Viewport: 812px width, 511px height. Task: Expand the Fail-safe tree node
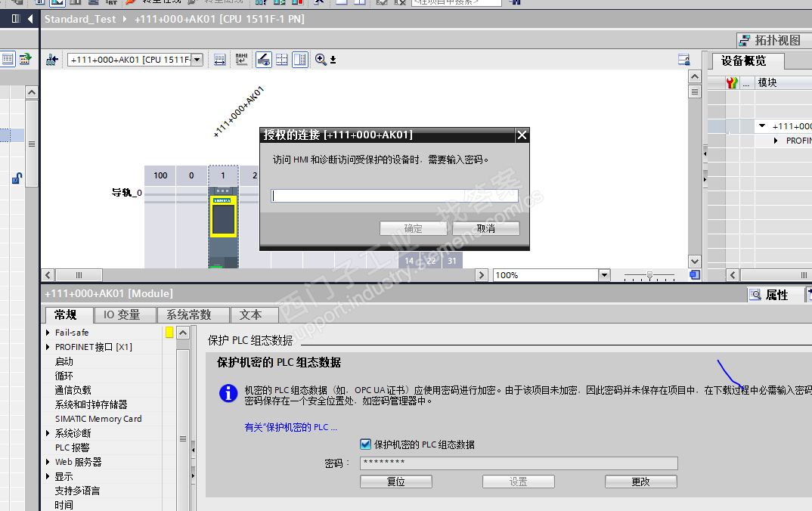coord(48,333)
